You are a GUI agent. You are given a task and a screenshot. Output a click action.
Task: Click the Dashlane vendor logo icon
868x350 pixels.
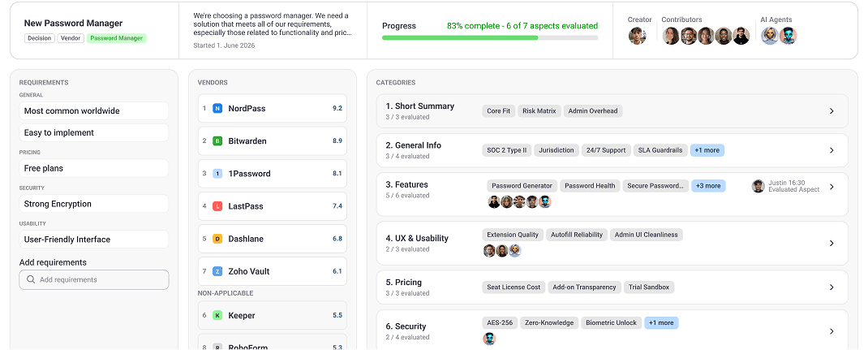(x=217, y=240)
